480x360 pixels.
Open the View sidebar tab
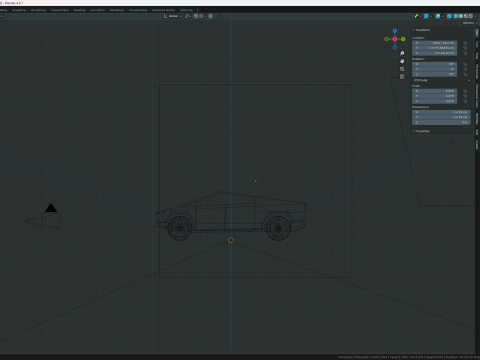pos(477,55)
